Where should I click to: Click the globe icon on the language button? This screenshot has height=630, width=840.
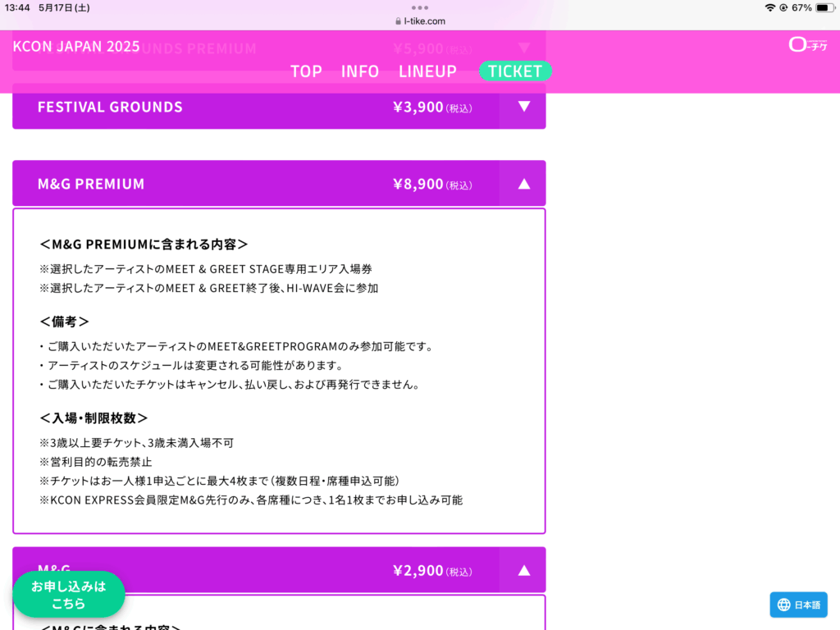pyautogui.click(x=783, y=605)
